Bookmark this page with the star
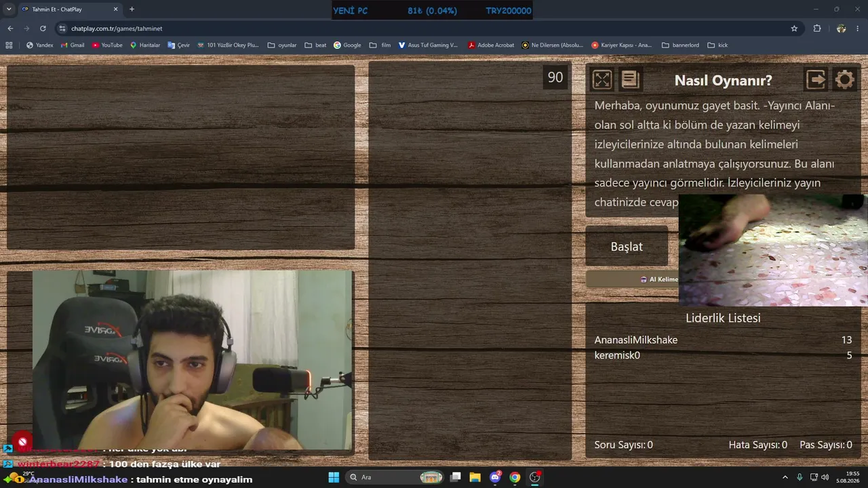 [794, 28]
